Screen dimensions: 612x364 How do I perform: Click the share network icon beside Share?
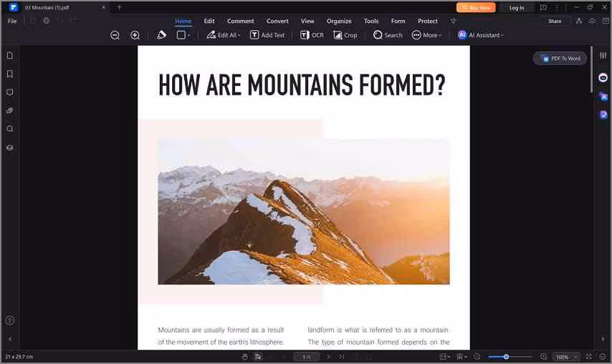579,21
